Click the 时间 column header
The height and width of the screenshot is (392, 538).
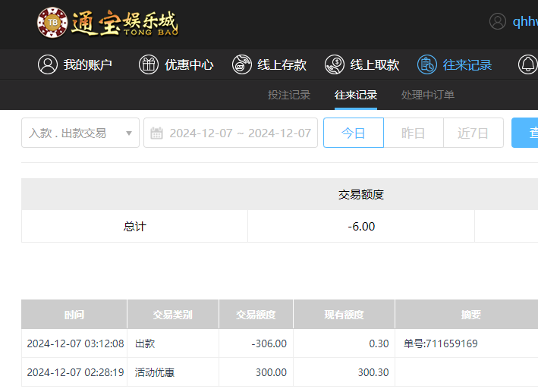pyautogui.click(x=74, y=315)
